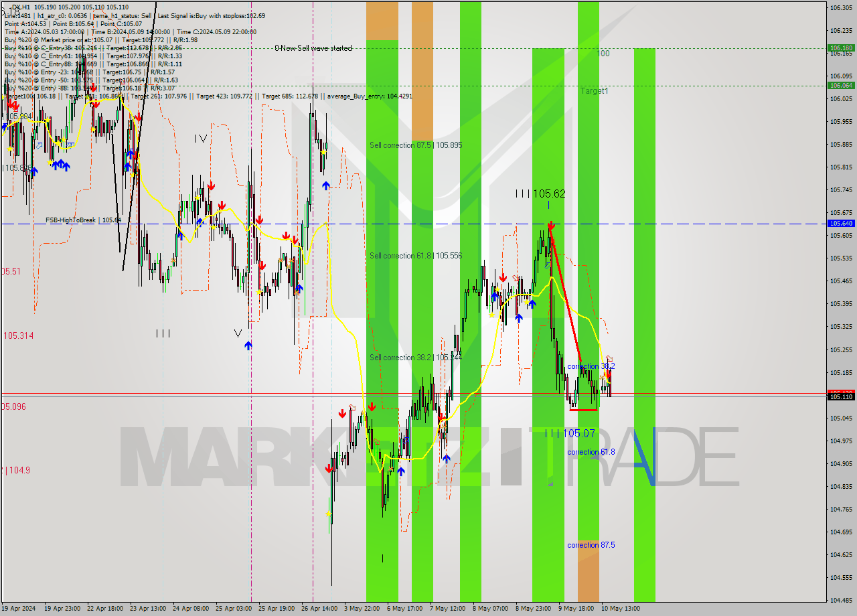Click the 'I V' wave label

[200, 139]
